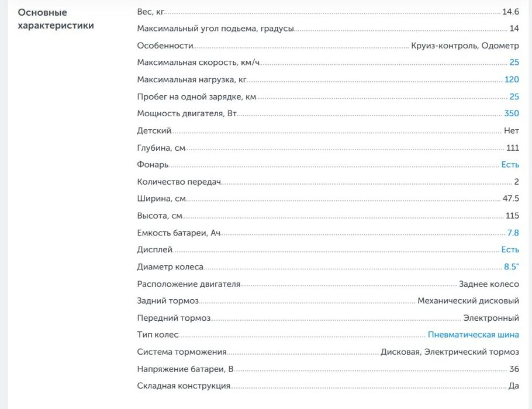Click the 'Пневматическая шина' link
532x409 pixels.
[473, 335]
